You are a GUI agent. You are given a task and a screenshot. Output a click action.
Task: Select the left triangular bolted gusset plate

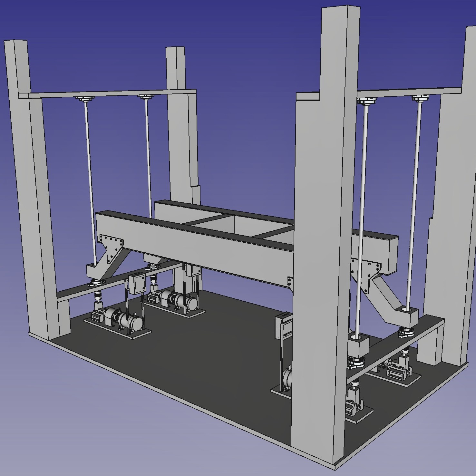[112, 244]
